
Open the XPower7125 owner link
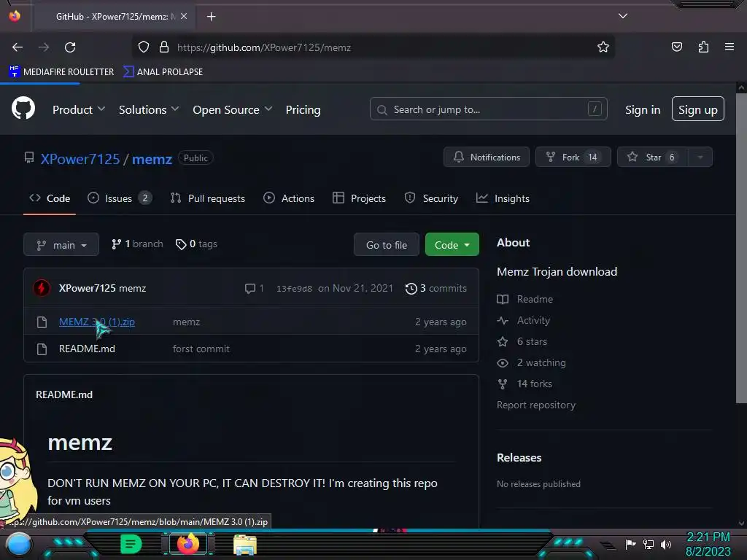pos(80,159)
